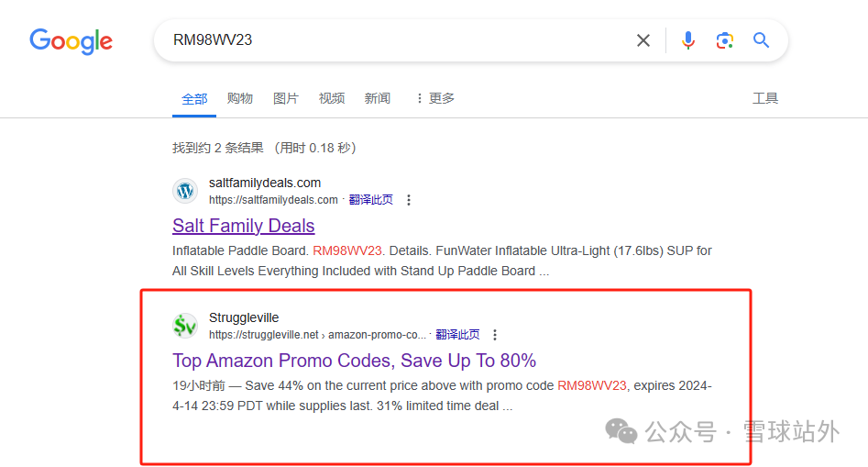The width and height of the screenshot is (868, 467).
Task: Switch to the 视频 tab
Action: 332,98
